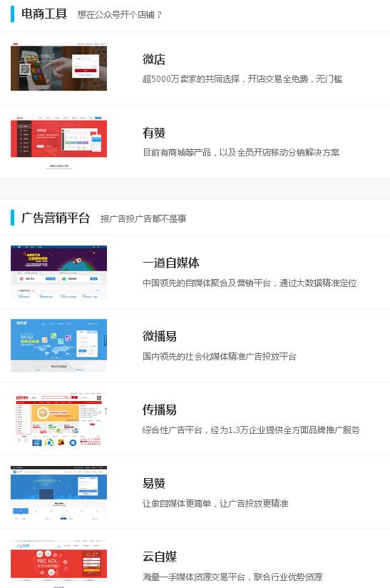Click the 云自媒 title link
The image size is (390, 588).
tap(159, 557)
